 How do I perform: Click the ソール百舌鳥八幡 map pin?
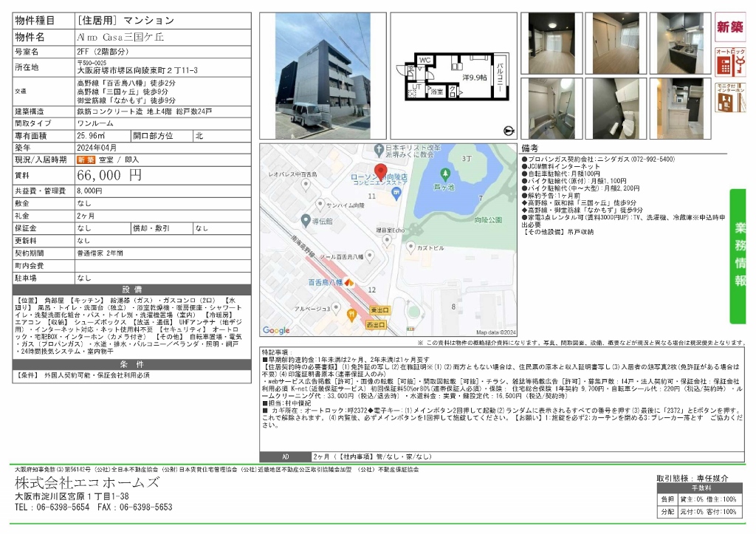click(x=370, y=256)
